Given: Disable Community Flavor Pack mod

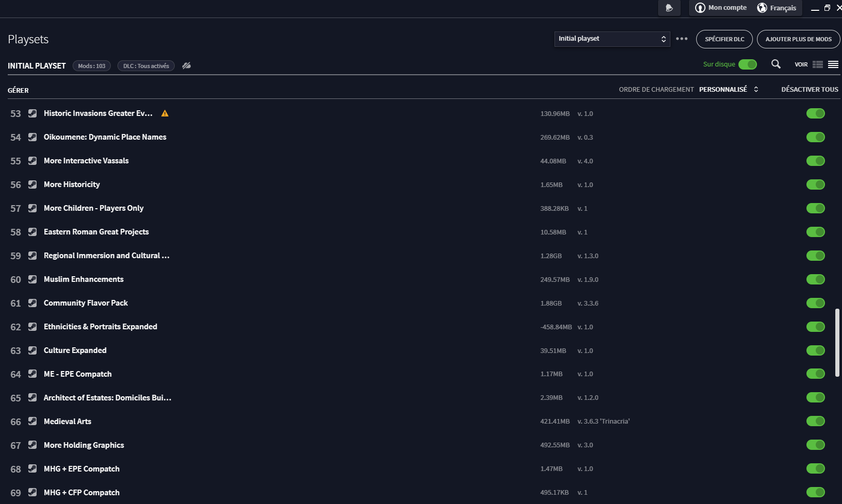Looking at the screenshot, I should point(816,303).
